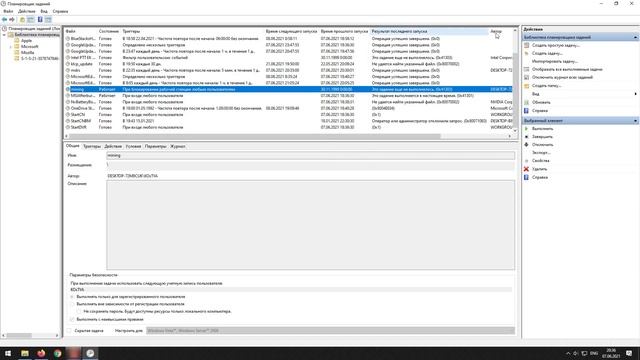
Task: Sort by the Состояние column header
Action: point(109,31)
